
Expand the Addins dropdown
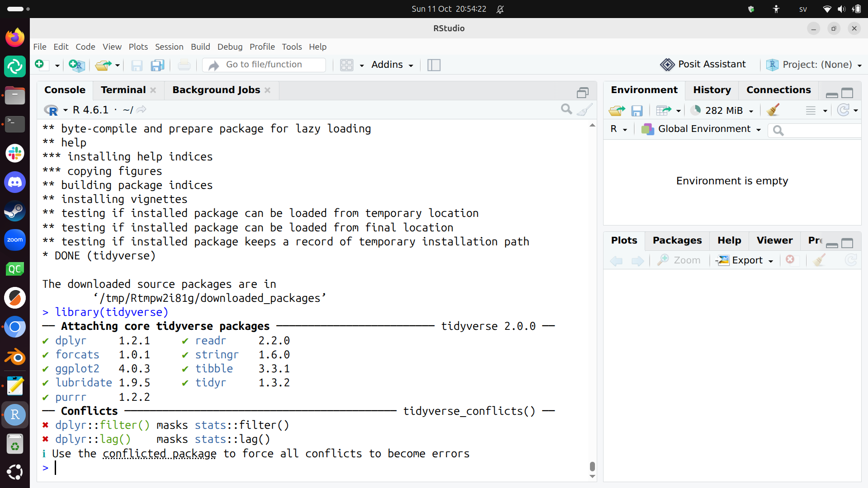coord(392,65)
